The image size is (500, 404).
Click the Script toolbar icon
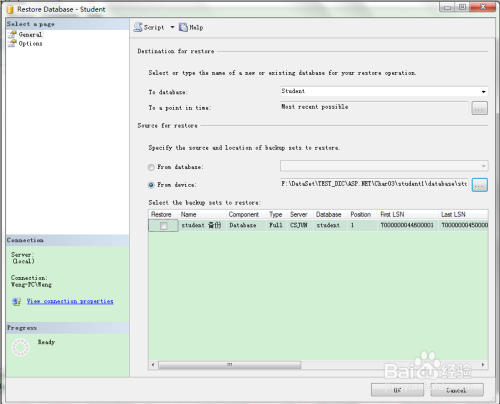pyautogui.click(x=138, y=27)
